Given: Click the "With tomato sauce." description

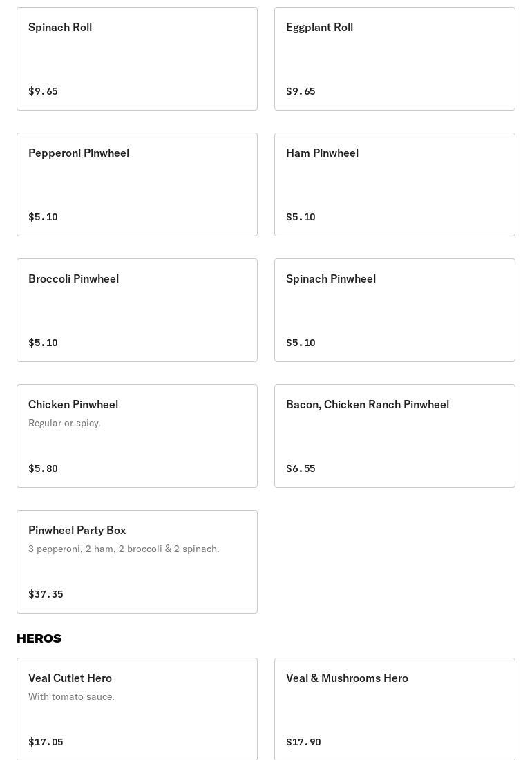Looking at the screenshot, I should pyautogui.click(x=71, y=696).
